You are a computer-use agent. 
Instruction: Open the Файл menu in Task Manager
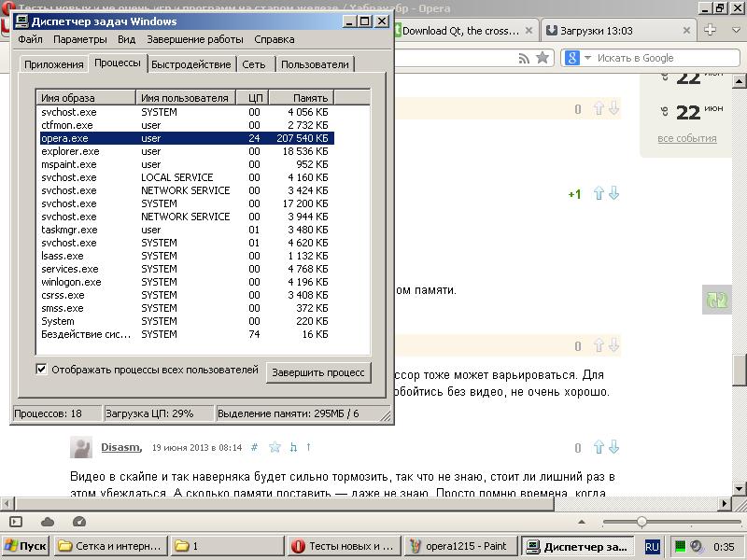[30, 39]
